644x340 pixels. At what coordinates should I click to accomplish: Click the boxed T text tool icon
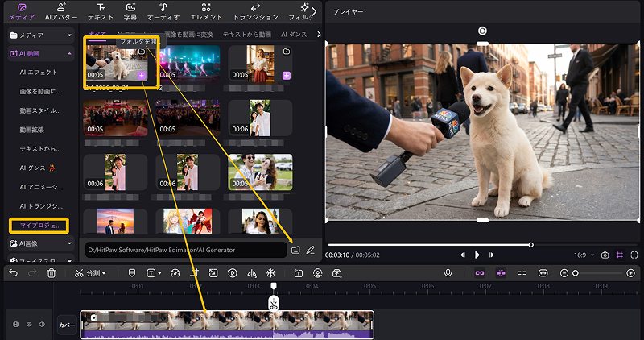pyautogui.click(x=151, y=273)
